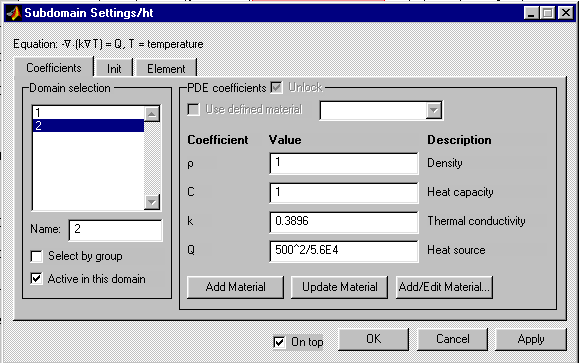Click the Cancel button
Image resolution: width=579 pixels, height=363 pixels.
point(452,339)
